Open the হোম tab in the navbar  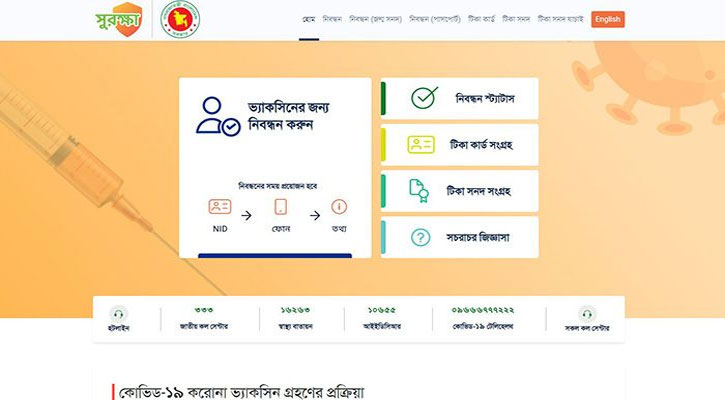click(309, 19)
